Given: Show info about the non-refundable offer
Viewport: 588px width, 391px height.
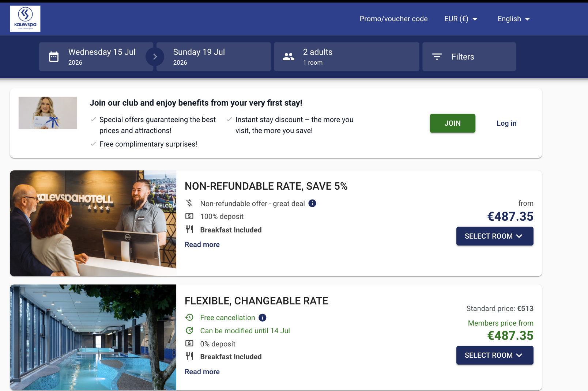Looking at the screenshot, I should (x=312, y=203).
